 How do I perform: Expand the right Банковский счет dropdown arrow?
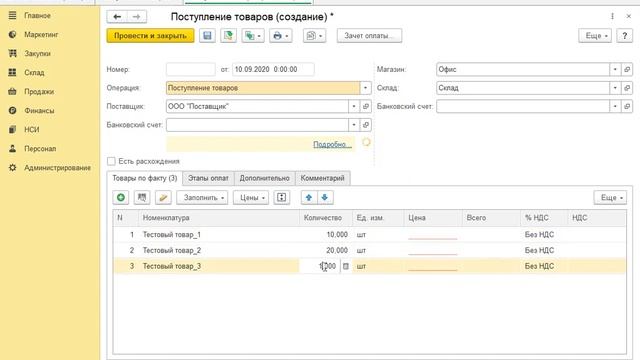(615, 107)
